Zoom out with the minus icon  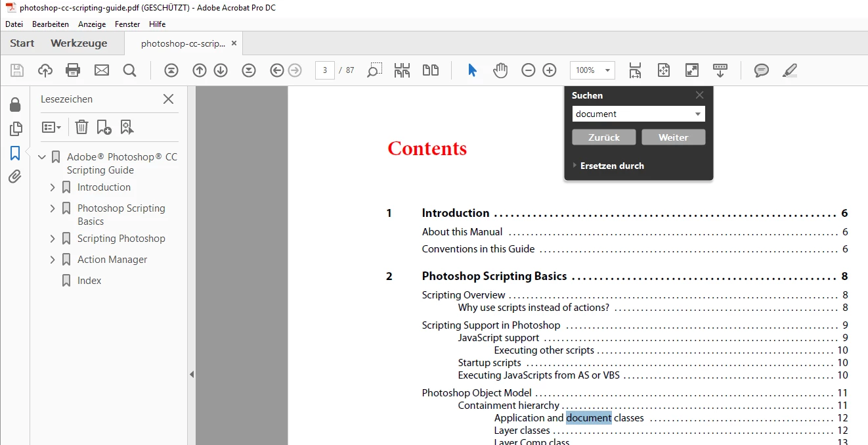pos(529,70)
